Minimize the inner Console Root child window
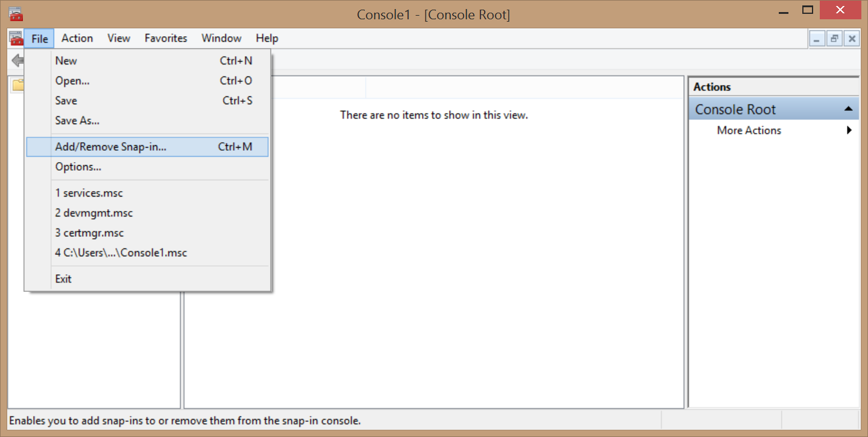 click(817, 39)
